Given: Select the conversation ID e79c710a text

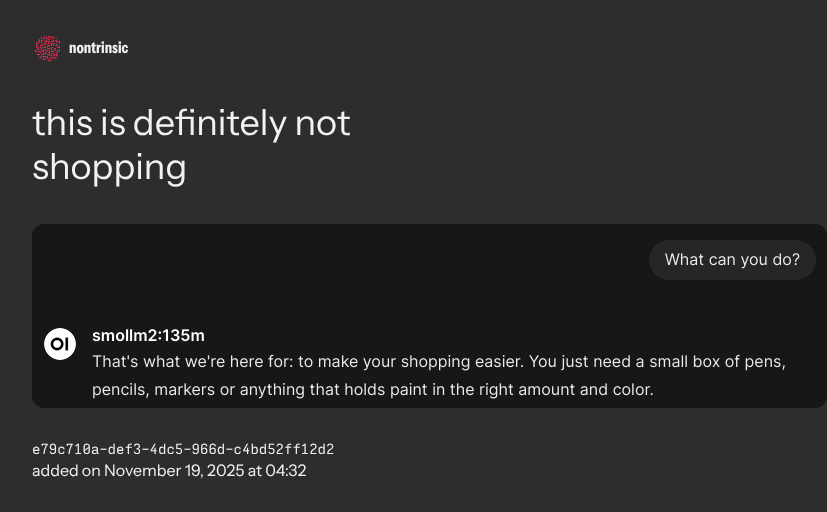Looking at the screenshot, I should pos(183,449).
